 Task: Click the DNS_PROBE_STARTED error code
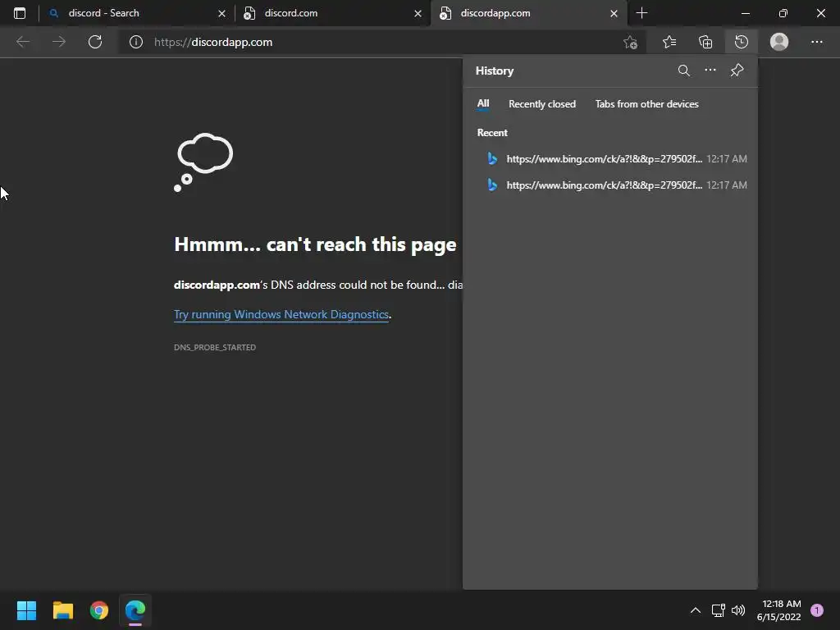pos(215,347)
